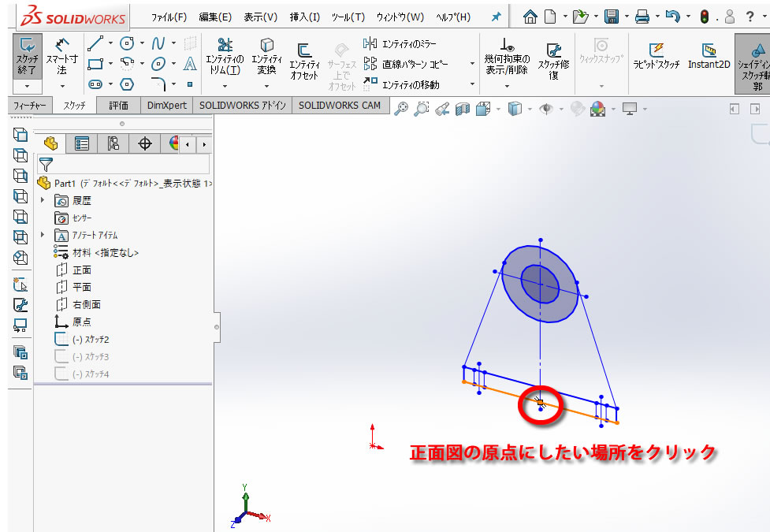The width and height of the screenshot is (770, 532).
Task: Select the Spline sketch tool
Action: (158, 43)
